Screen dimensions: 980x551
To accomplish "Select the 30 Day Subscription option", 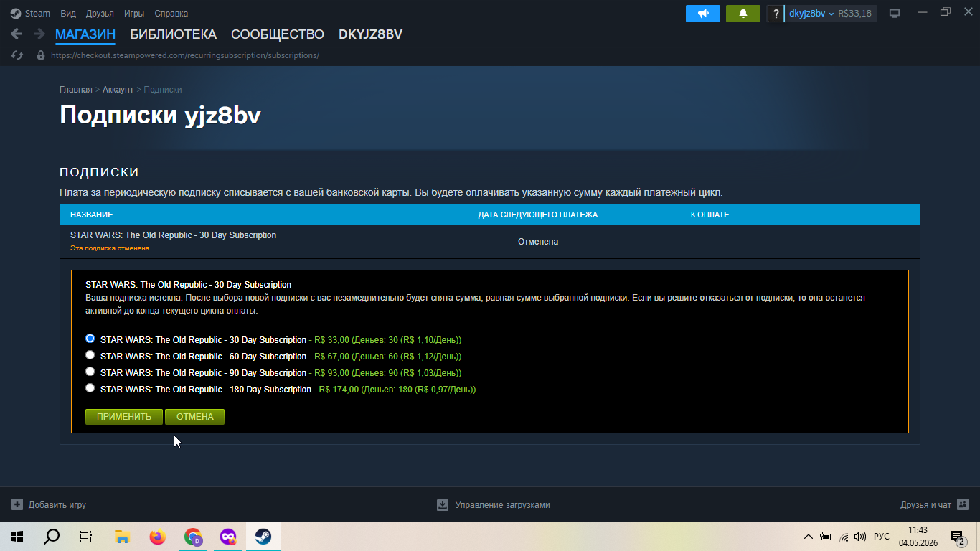I will pyautogui.click(x=90, y=339).
